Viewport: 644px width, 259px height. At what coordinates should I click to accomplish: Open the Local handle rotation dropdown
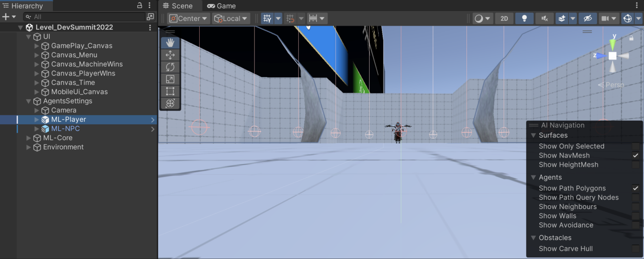(231, 19)
